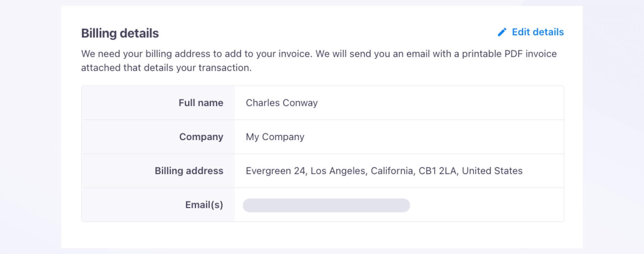Select the Billing address label
The width and height of the screenshot is (644, 254).
pos(189,171)
